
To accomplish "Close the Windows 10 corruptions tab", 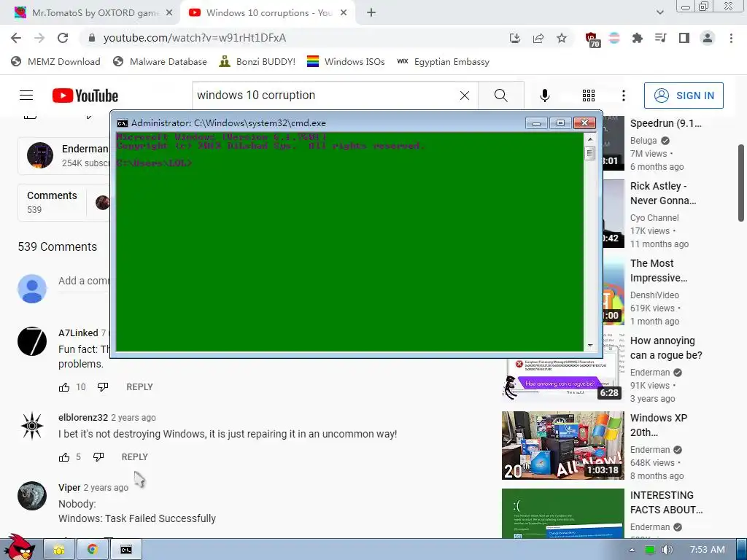I will point(344,13).
